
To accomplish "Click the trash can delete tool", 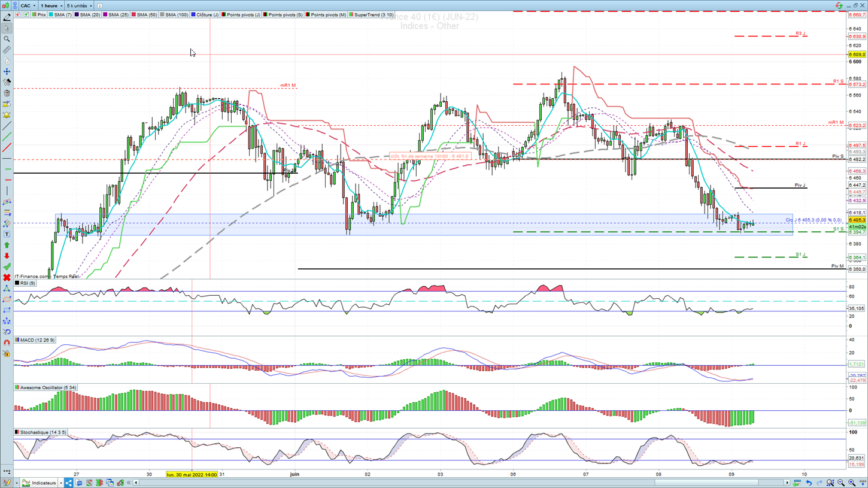I will click(7, 93).
